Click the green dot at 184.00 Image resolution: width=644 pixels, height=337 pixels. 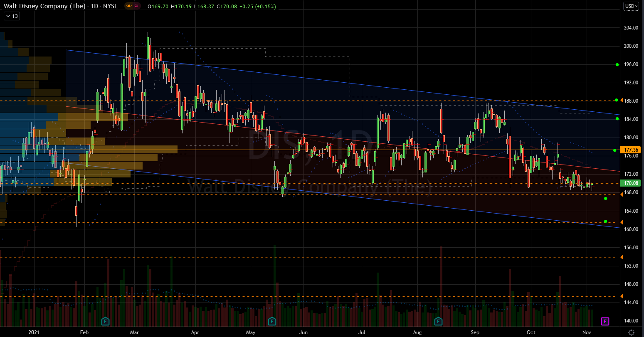(x=617, y=118)
